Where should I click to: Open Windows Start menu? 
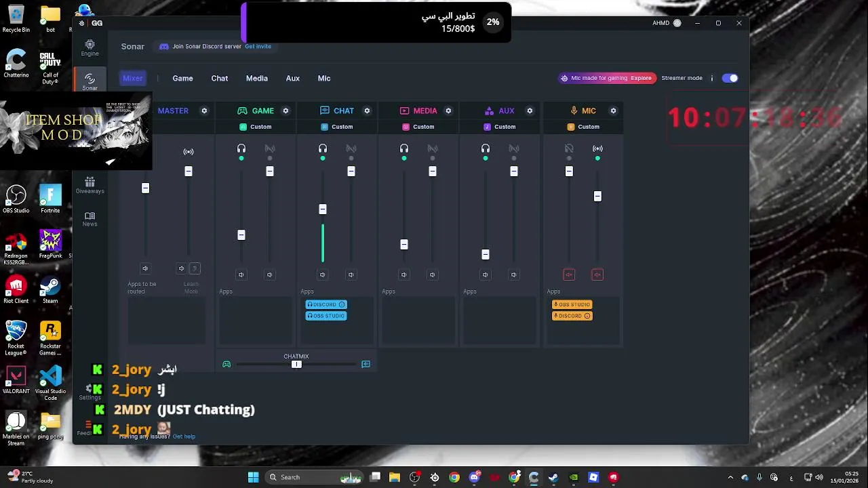(x=253, y=477)
